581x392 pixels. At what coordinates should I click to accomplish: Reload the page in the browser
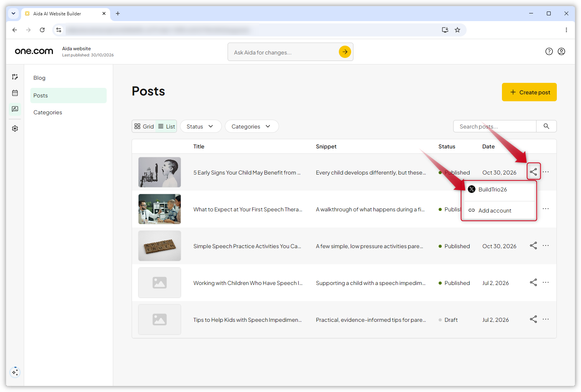[x=42, y=30]
